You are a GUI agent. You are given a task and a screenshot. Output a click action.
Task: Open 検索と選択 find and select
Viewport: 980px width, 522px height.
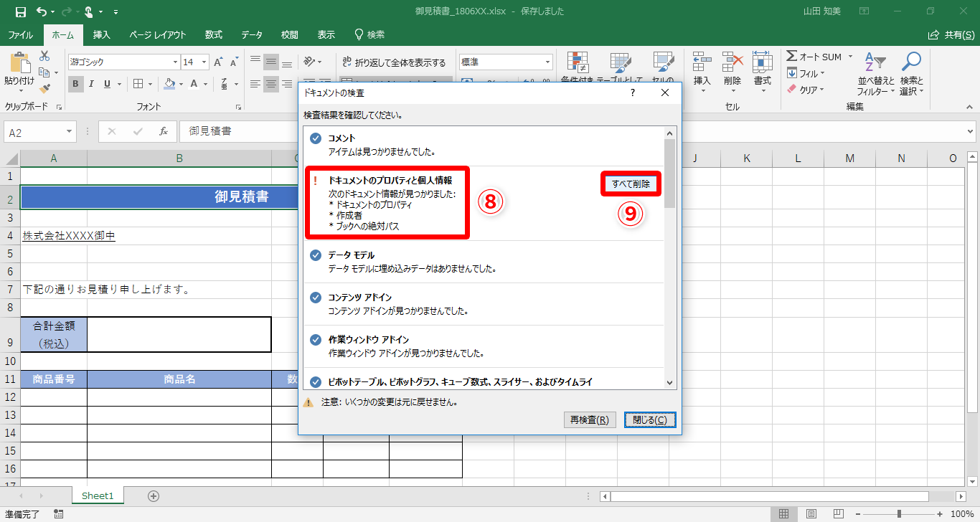pos(911,74)
